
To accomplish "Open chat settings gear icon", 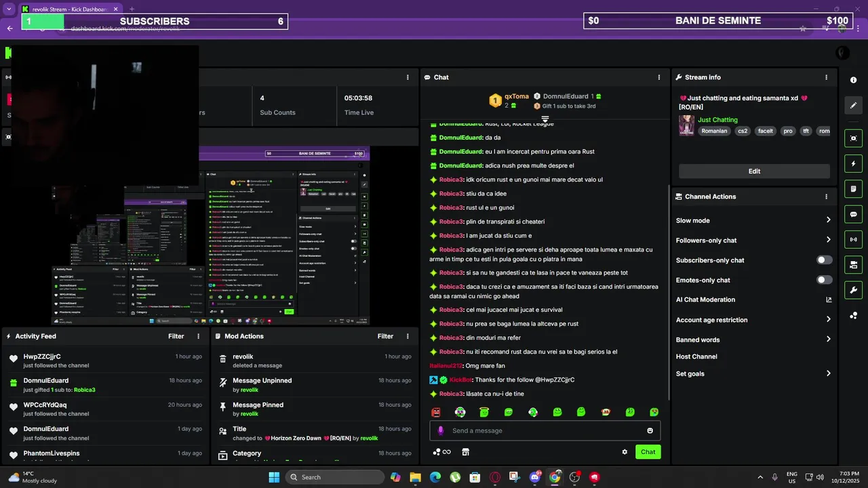I will tap(625, 452).
